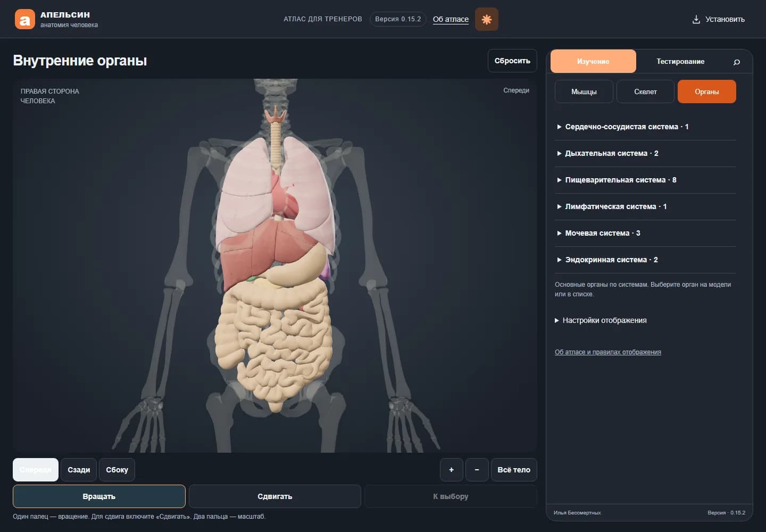Click the Версия 0.15.2 badge
The height and width of the screenshot is (532, 766).
coord(398,19)
